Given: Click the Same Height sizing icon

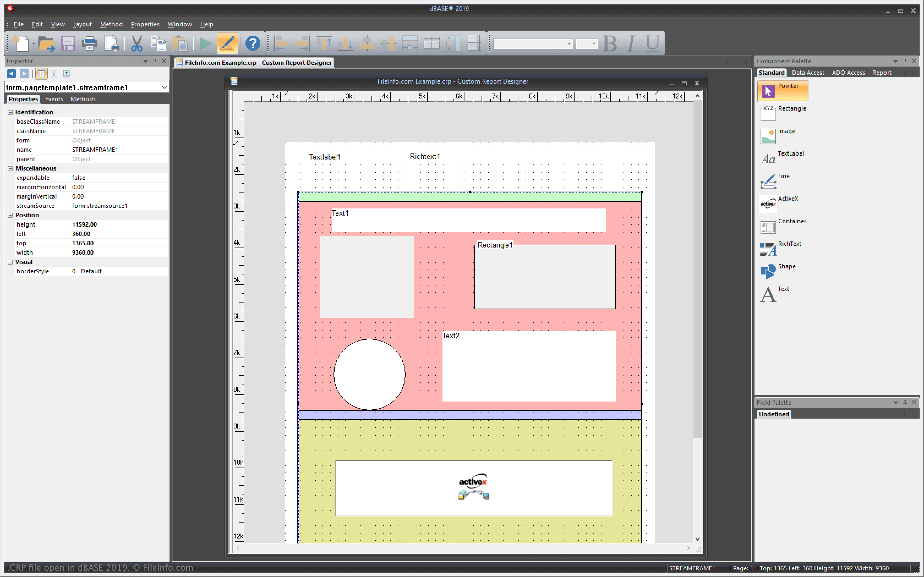Looking at the screenshot, I should tap(453, 43).
